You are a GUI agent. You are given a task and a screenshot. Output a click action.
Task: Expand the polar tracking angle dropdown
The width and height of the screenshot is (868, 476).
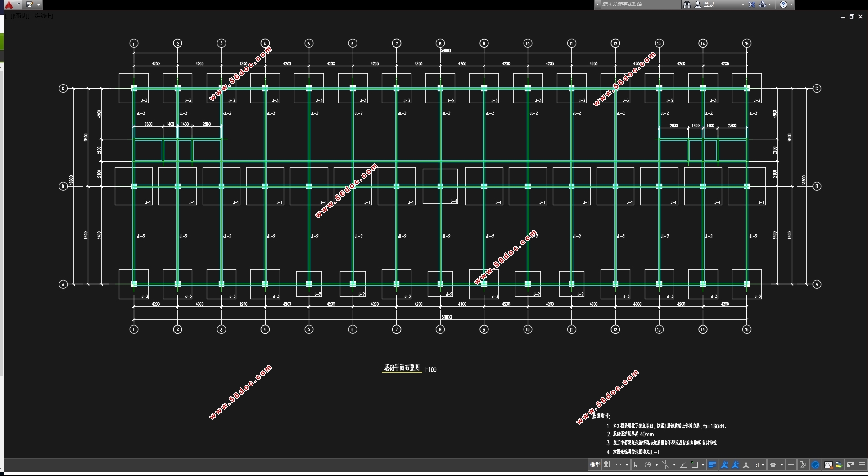coord(656,465)
